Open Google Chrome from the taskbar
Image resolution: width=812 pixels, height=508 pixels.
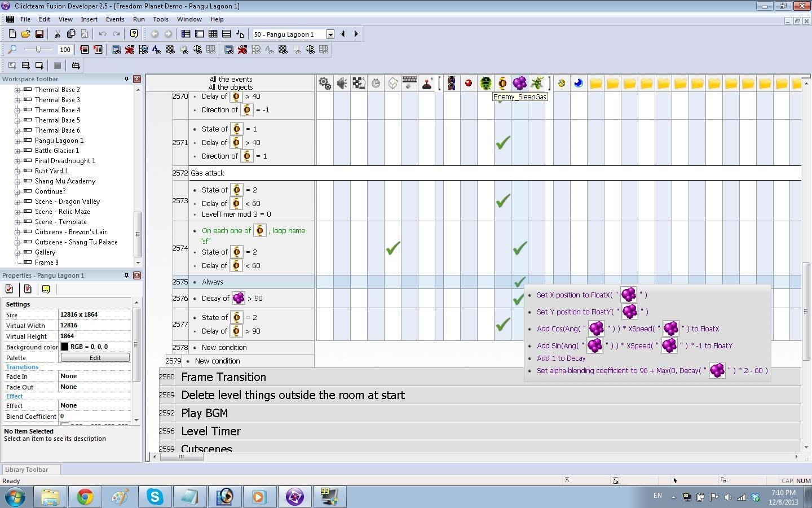point(85,497)
